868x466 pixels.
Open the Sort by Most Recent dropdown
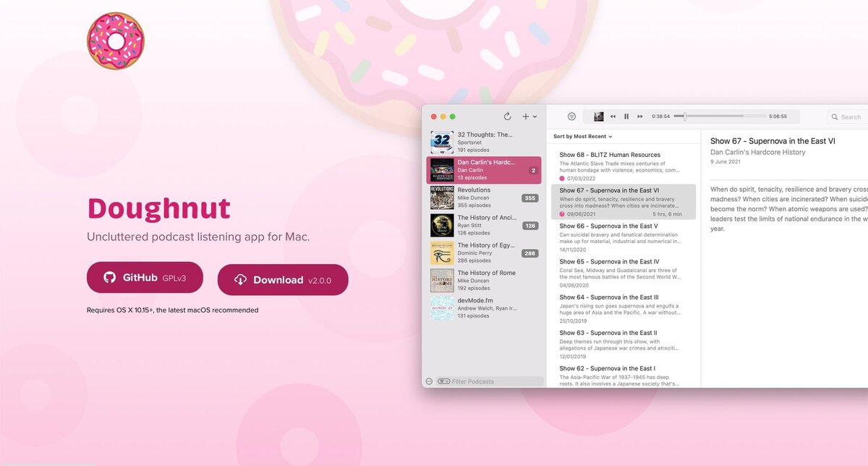pos(582,136)
